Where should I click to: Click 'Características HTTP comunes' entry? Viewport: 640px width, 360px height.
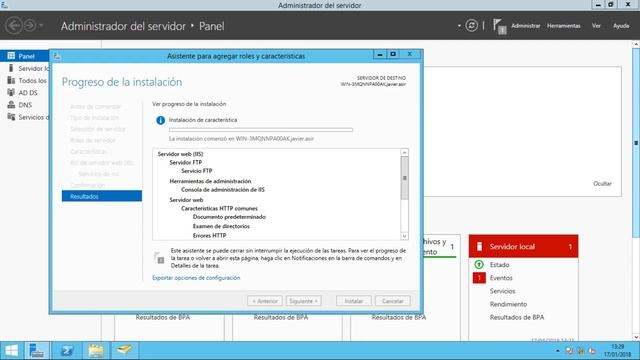point(220,209)
